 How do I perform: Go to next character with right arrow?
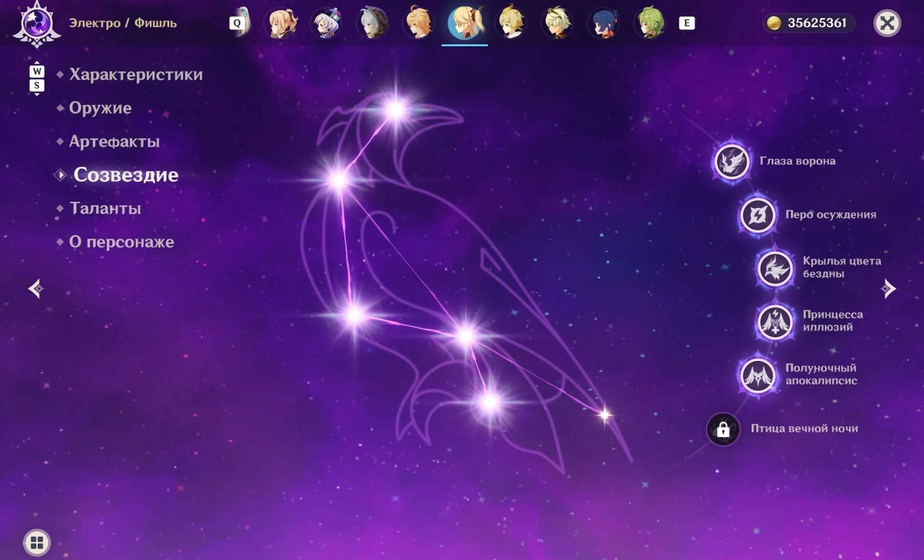888,289
